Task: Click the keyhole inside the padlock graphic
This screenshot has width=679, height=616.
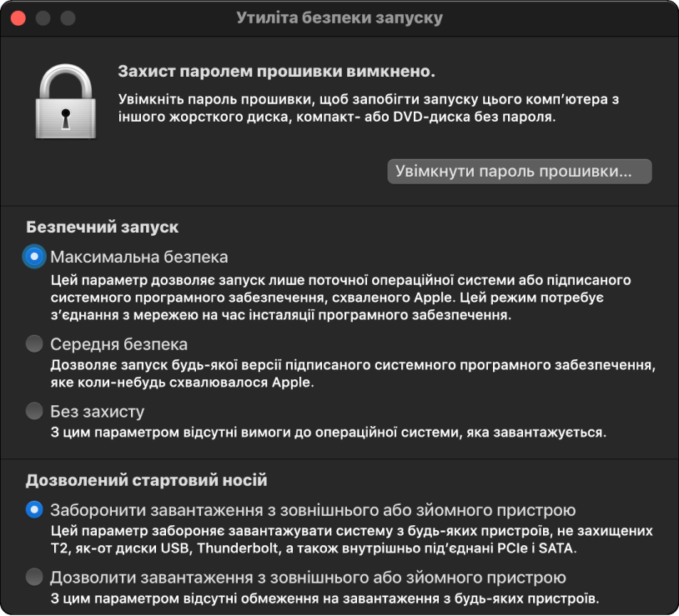Action: click(x=67, y=114)
